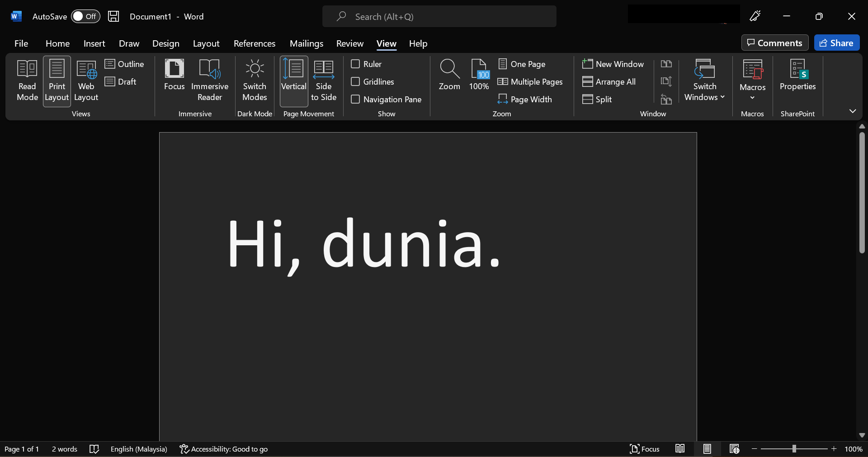Collapse the ribbon with the chevron
The image size is (868, 457).
pos(852,111)
